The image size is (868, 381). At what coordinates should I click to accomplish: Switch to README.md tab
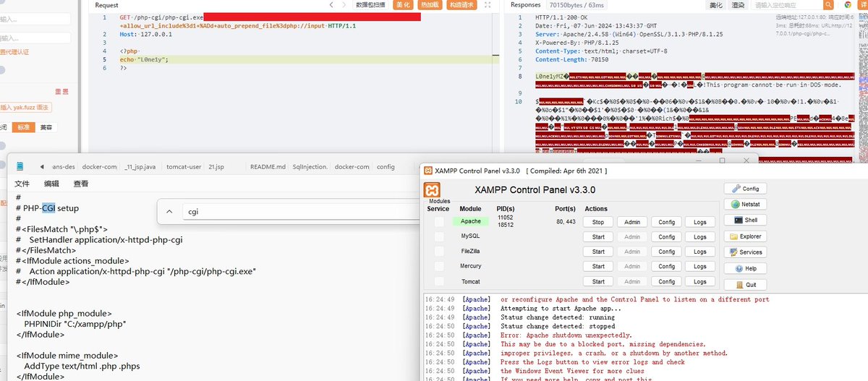coord(268,167)
